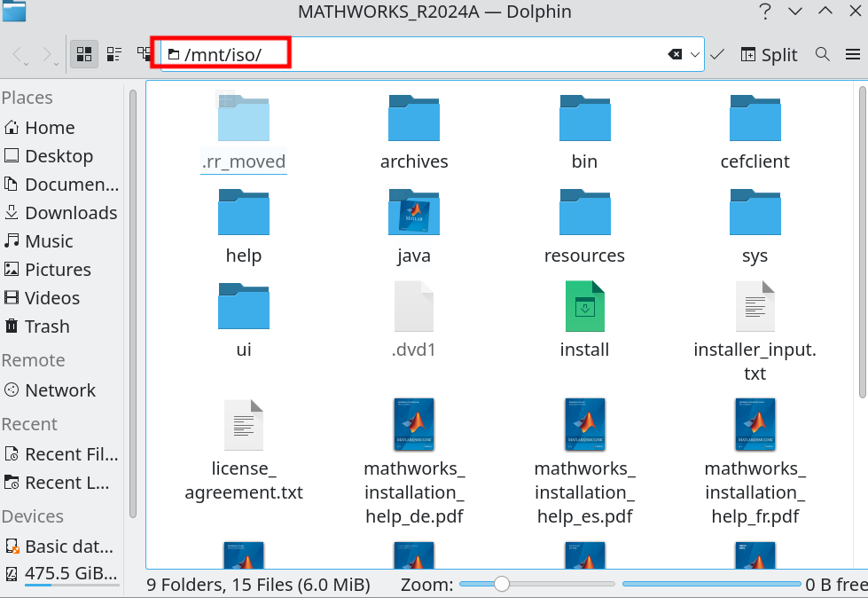Open the hamburger menu
Viewport: 868px width, 598px height.
tap(853, 54)
